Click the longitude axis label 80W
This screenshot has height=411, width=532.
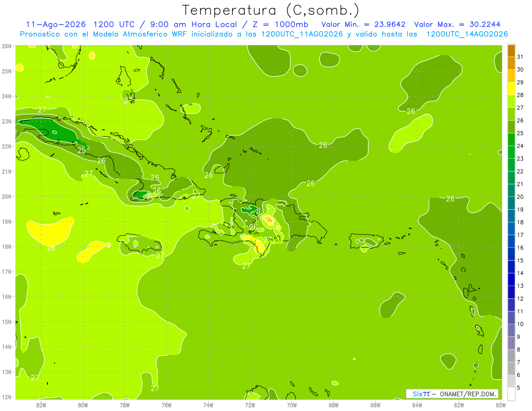click(x=83, y=405)
